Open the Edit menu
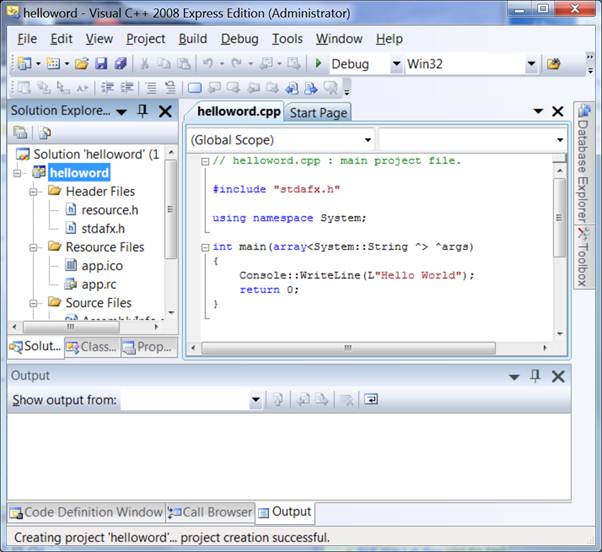The width and height of the screenshot is (602, 552). [x=61, y=39]
